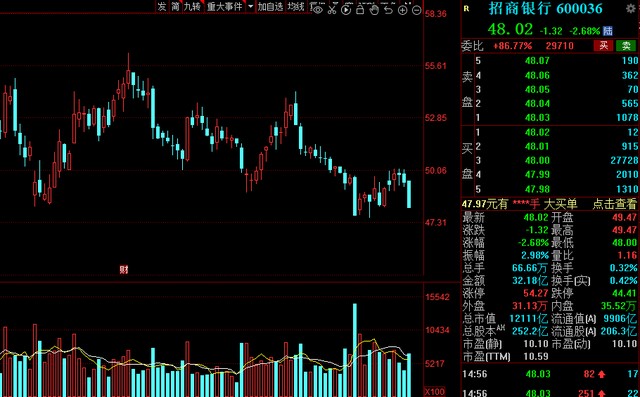Click the 总股本 value 252.2亿
The width and height of the screenshot is (640, 397).
pos(530,331)
